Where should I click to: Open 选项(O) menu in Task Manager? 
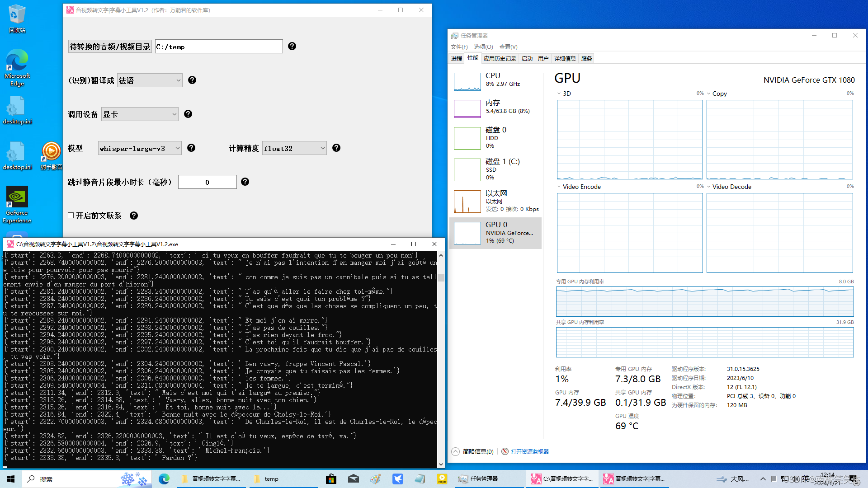pyautogui.click(x=483, y=47)
